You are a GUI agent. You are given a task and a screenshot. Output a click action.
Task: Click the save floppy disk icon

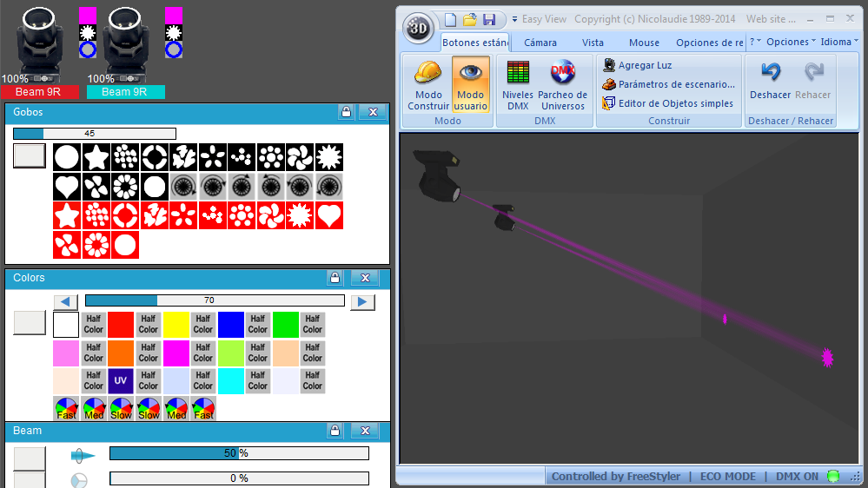click(489, 20)
